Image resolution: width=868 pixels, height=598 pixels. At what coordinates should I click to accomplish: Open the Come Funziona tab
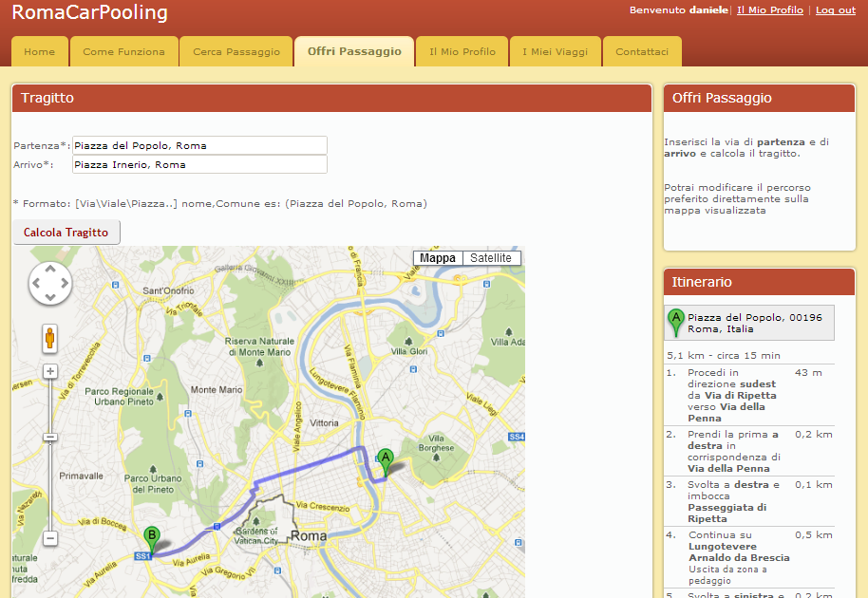point(124,51)
